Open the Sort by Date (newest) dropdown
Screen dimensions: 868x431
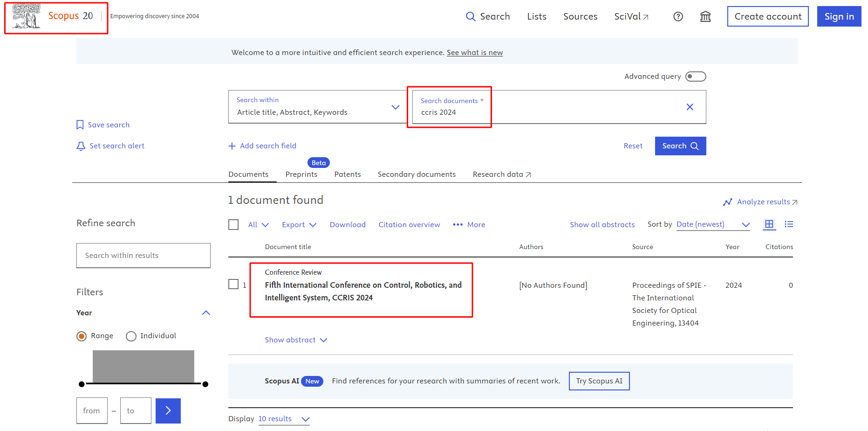point(713,224)
